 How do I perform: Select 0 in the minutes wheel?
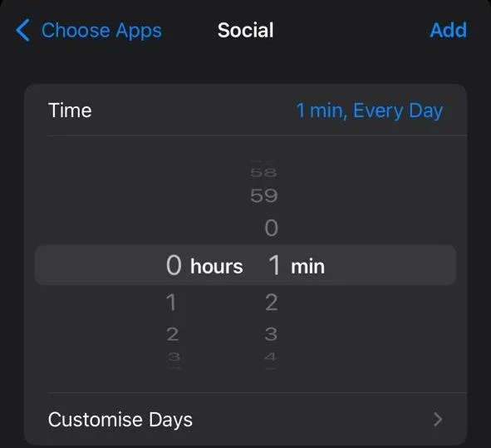(271, 228)
